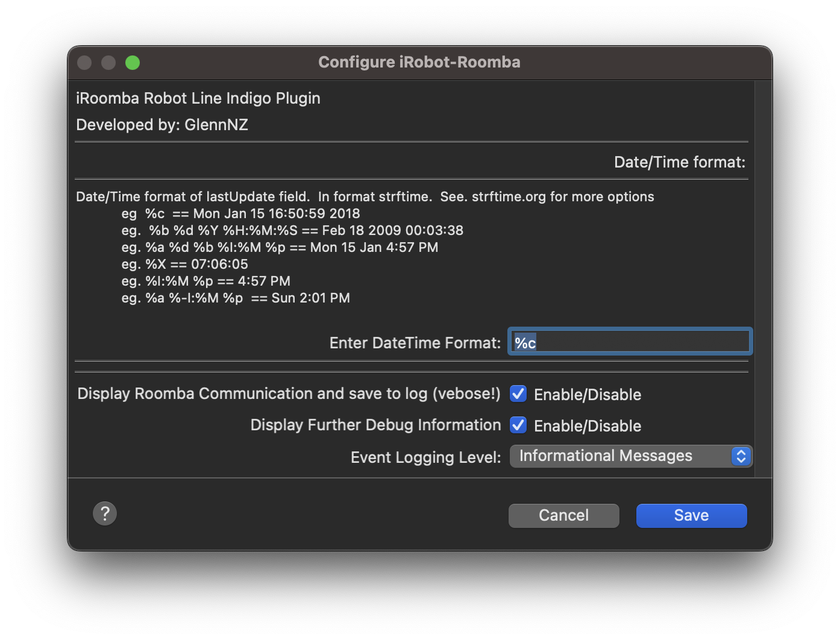Click the 'Sun 2:01 PM' example line
The width and height of the screenshot is (840, 640).
tap(236, 298)
